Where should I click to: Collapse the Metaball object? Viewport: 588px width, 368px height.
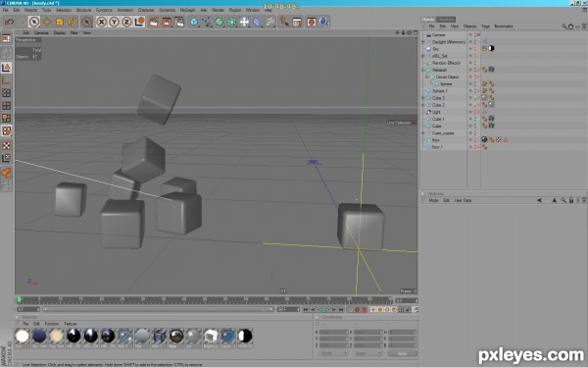point(423,70)
